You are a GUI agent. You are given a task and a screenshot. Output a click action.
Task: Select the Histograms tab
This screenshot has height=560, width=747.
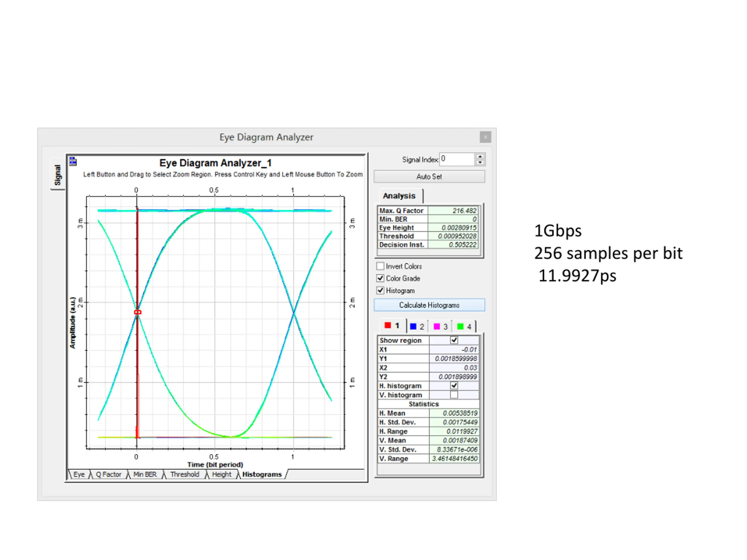[x=262, y=474]
